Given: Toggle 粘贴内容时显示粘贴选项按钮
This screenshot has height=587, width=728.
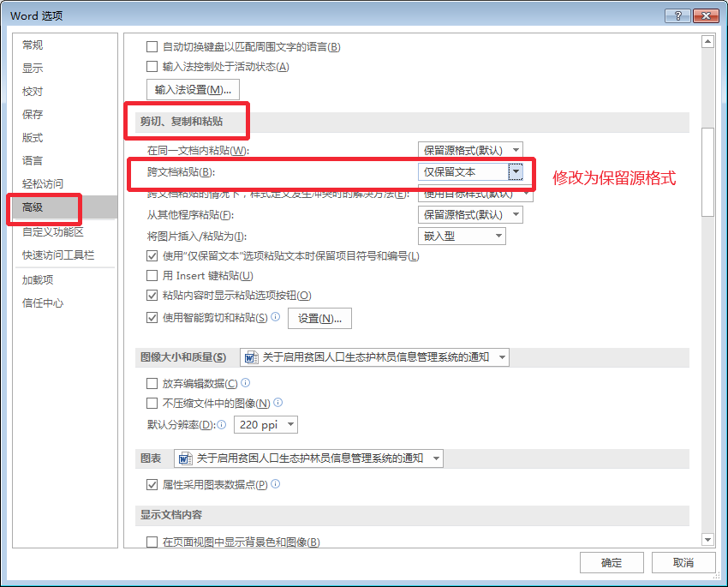Looking at the screenshot, I should 152,295.
